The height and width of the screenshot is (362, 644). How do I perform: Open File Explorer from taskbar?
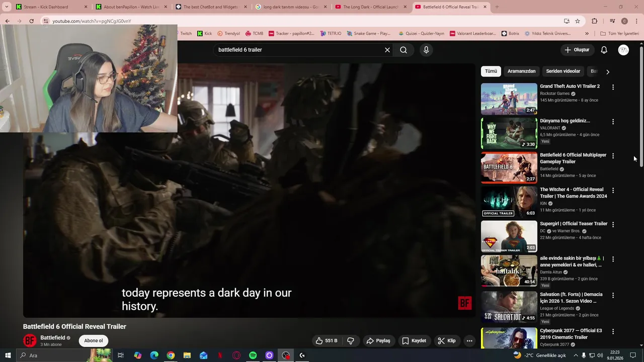click(187, 355)
